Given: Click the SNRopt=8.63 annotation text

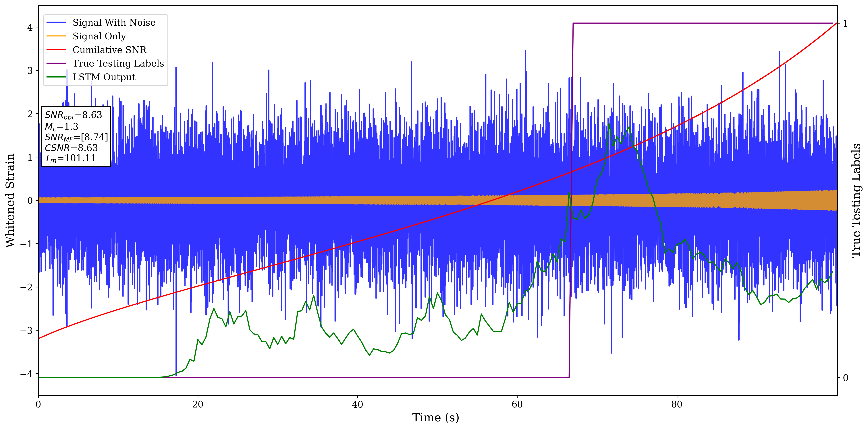Looking at the screenshot, I should (x=74, y=115).
